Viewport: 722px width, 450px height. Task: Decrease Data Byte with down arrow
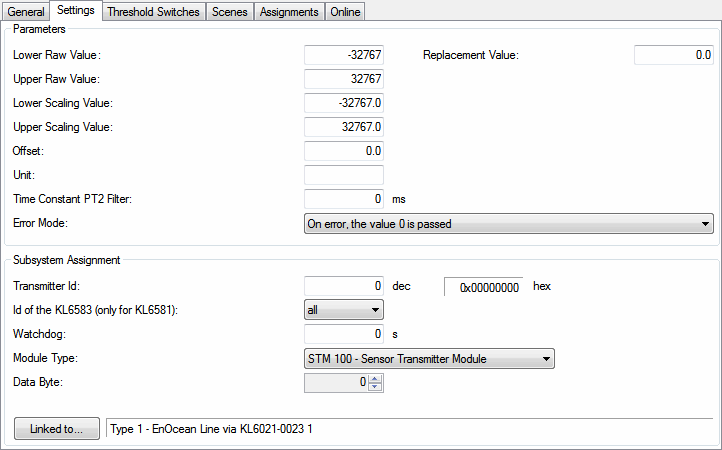coord(375,386)
